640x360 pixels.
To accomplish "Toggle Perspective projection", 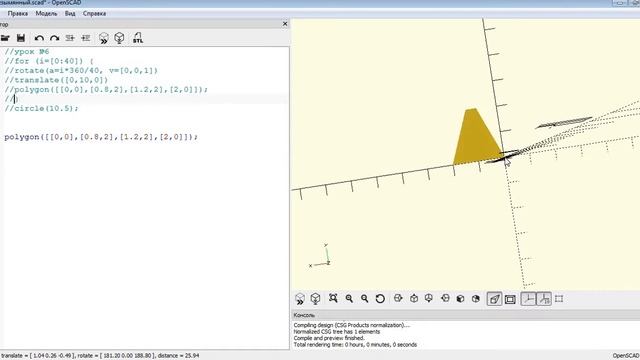I will coord(494,299).
